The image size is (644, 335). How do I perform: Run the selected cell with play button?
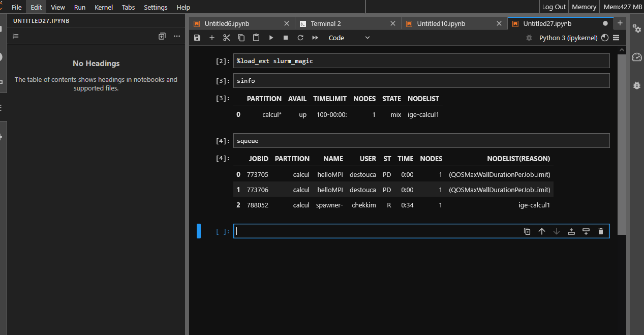pos(271,38)
